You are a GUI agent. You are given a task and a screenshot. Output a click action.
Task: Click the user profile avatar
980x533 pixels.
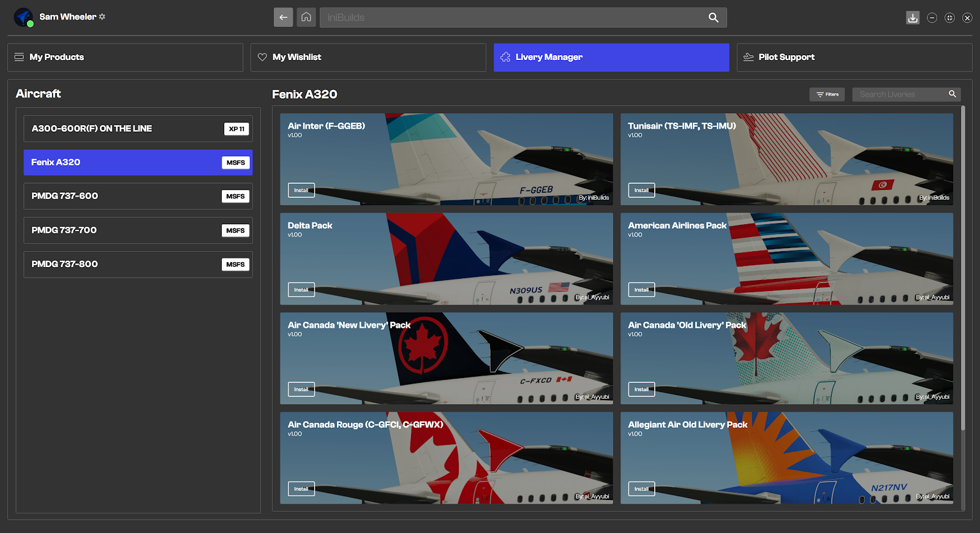point(23,17)
